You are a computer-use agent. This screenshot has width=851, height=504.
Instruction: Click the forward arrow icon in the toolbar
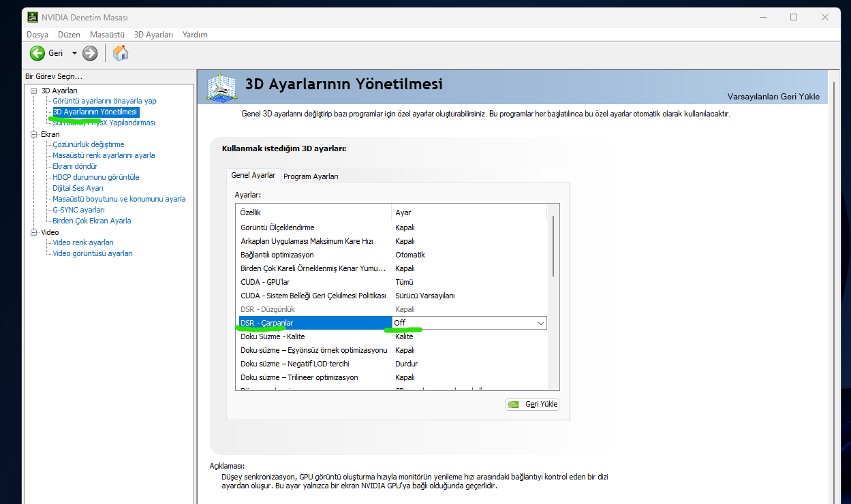point(90,53)
